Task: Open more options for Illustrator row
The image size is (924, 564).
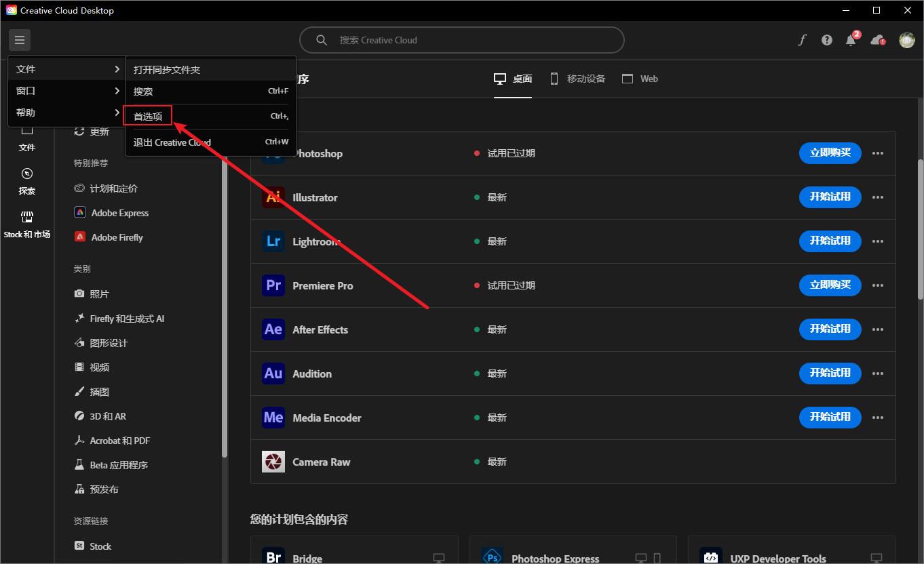Action: pos(878,197)
